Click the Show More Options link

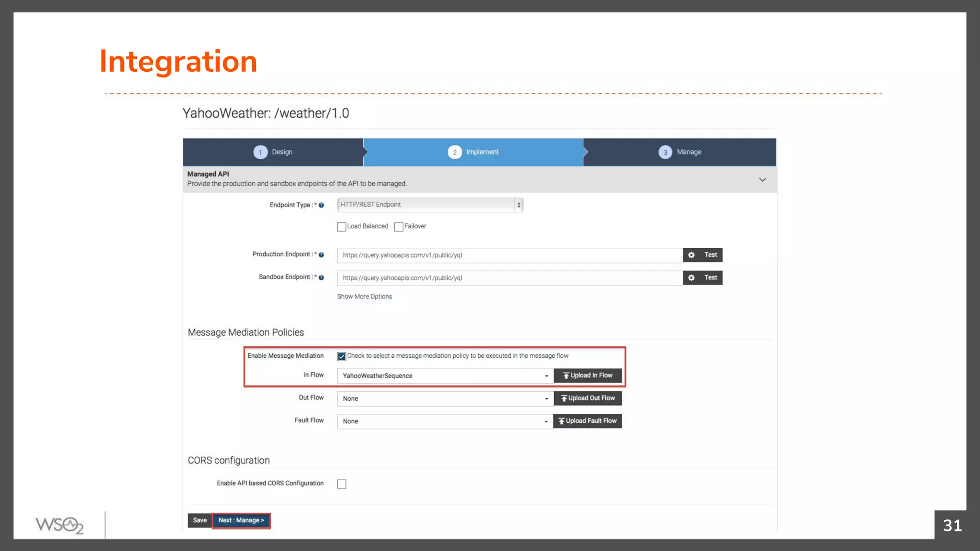pos(364,297)
